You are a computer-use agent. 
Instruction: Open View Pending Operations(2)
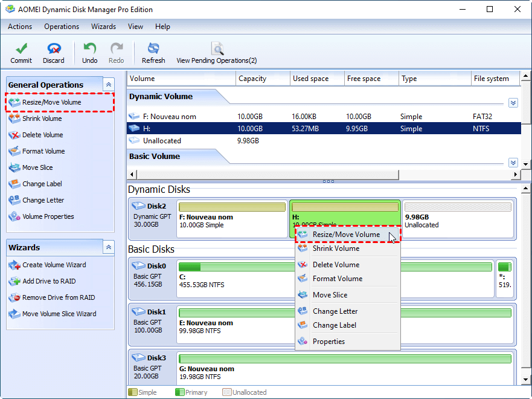pos(217,53)
